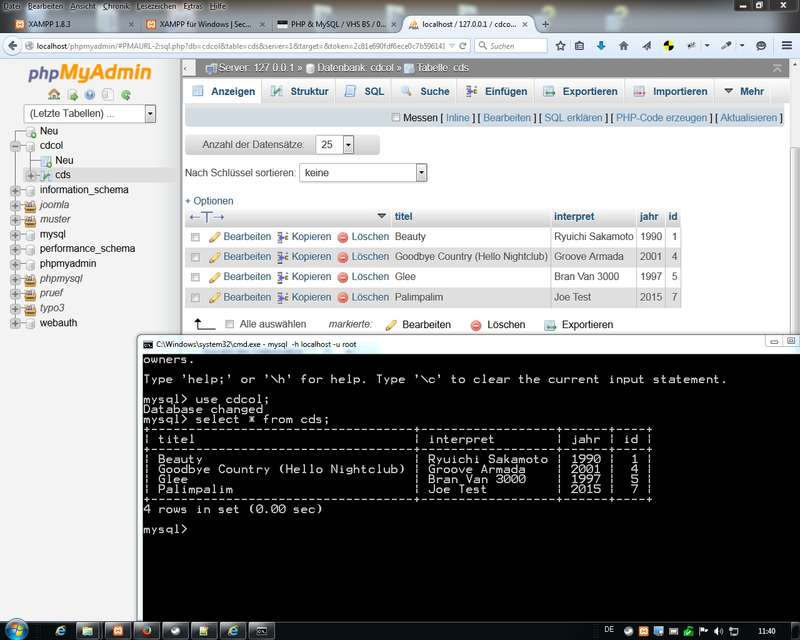Enable the Messen checkbox

(396, 118)
